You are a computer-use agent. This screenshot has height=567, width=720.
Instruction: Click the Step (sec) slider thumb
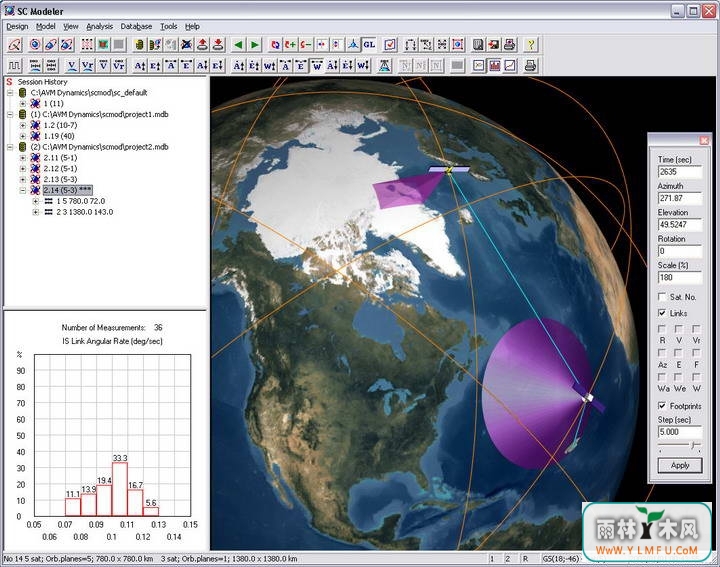click(x=694, y=445)
